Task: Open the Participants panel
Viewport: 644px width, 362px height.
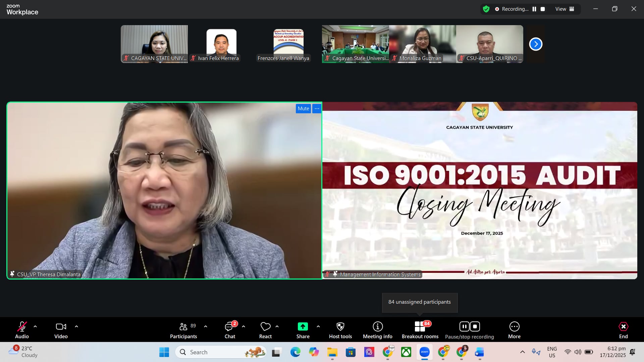Action: 183,330
